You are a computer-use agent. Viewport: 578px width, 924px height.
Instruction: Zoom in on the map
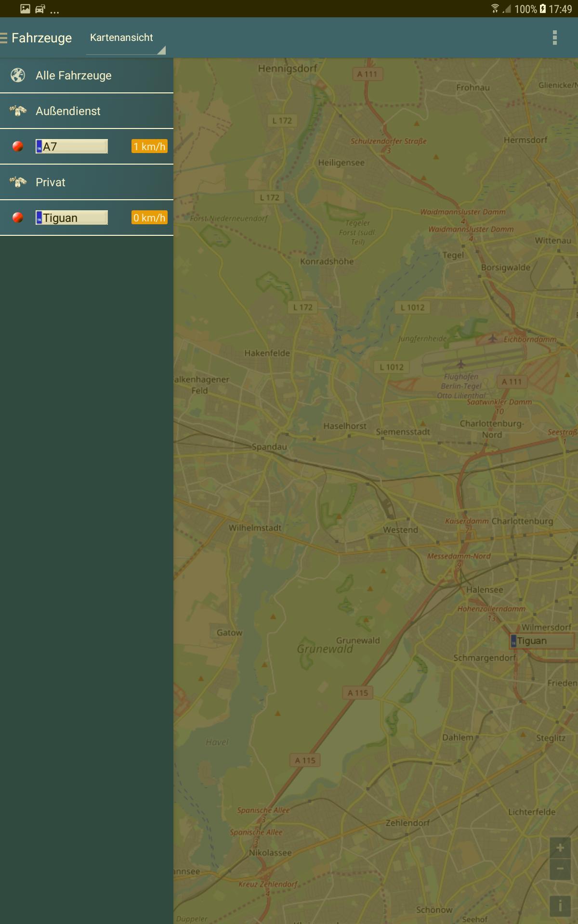[560, 848]
